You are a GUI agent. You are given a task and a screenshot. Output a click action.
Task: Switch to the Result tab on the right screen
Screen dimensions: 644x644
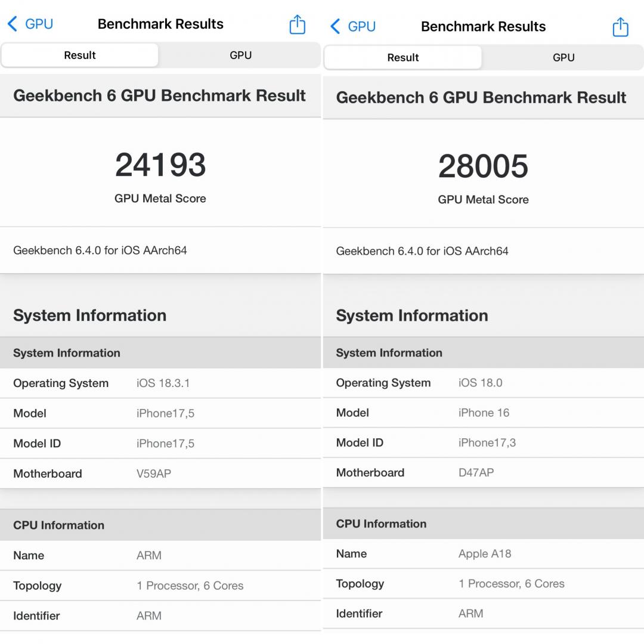[x=403, y=57]
